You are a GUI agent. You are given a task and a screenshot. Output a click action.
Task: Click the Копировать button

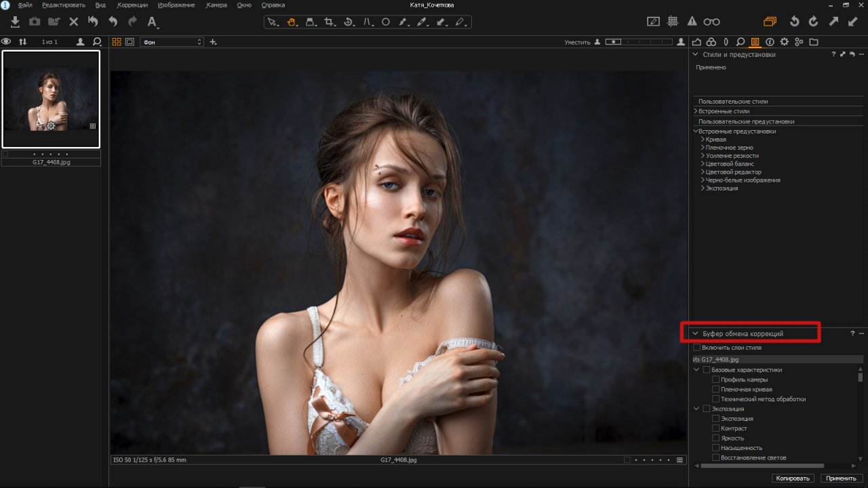click(793, 479)
